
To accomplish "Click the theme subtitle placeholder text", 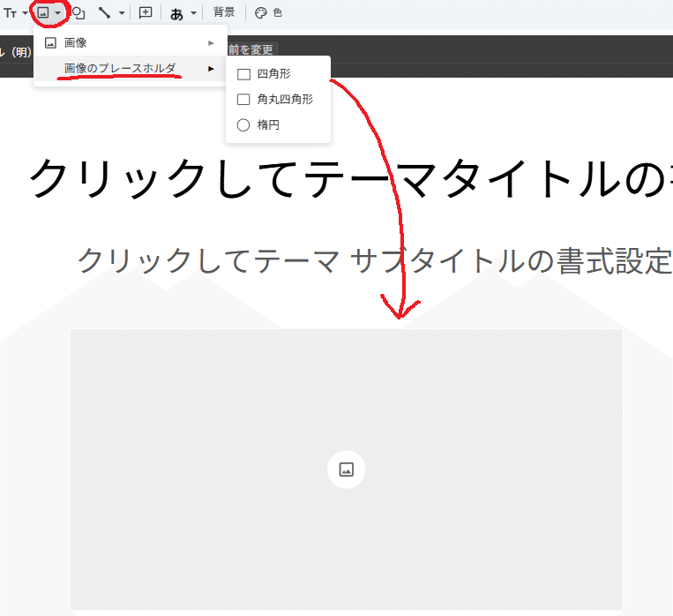I will point(375,260).
